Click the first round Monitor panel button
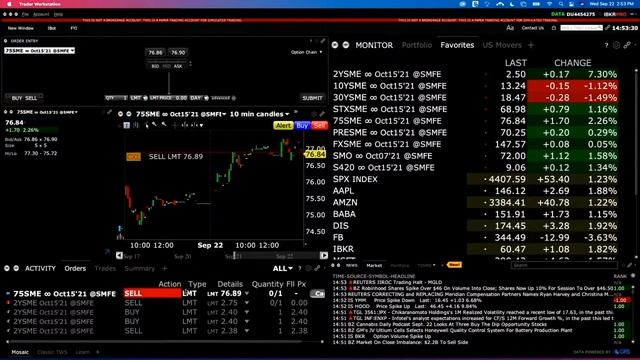Screen dimensions: 640x360 [335, 45]
